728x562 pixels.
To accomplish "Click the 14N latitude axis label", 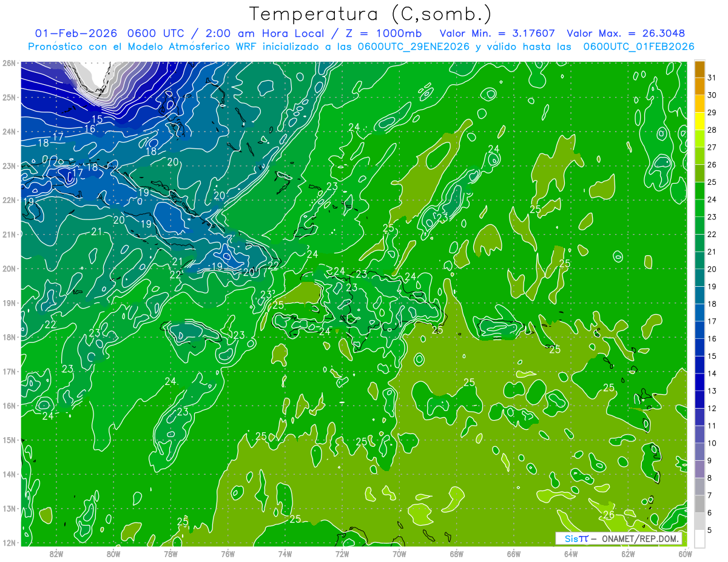I will point(8,474).
